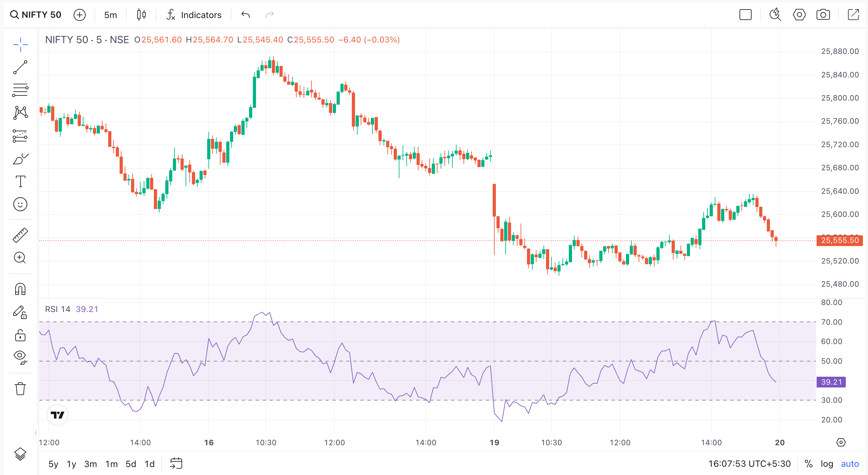Viewport: 868px width, 475px height.
Task: Toggle log scale on price axis
Action: [826, 464]
